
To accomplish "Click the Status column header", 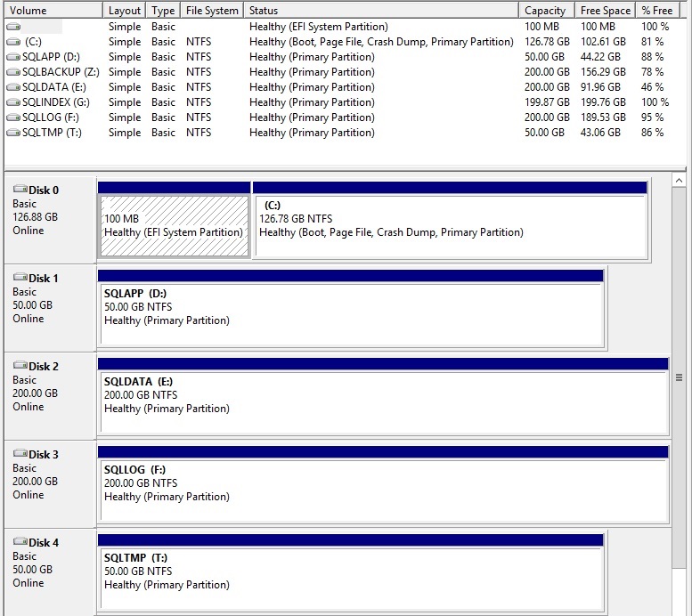I will coord(381,11).
